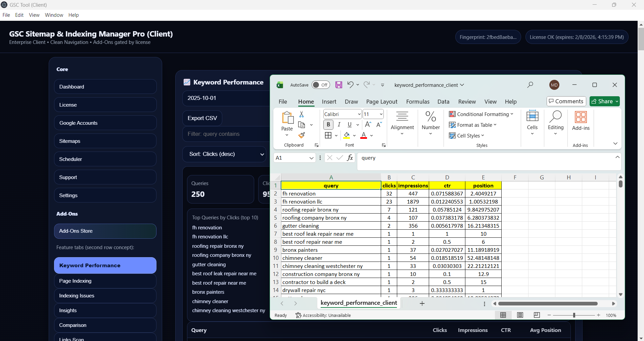Click the Cut scissors icon

click(302, 114)
